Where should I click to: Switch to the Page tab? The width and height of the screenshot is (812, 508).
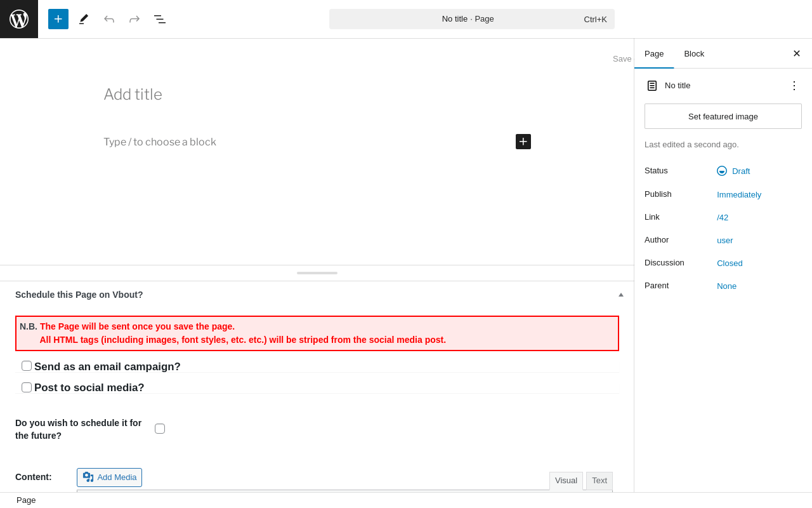[x=654, y=54]
